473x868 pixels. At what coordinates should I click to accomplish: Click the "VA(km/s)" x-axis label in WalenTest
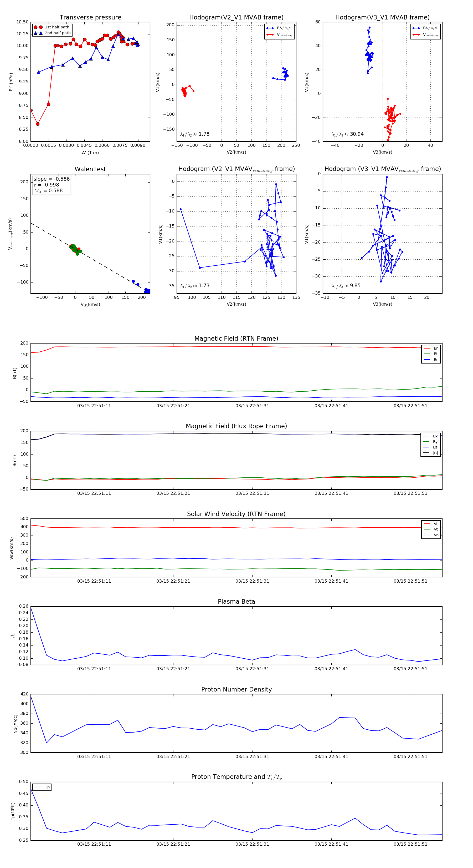point(90,305)
